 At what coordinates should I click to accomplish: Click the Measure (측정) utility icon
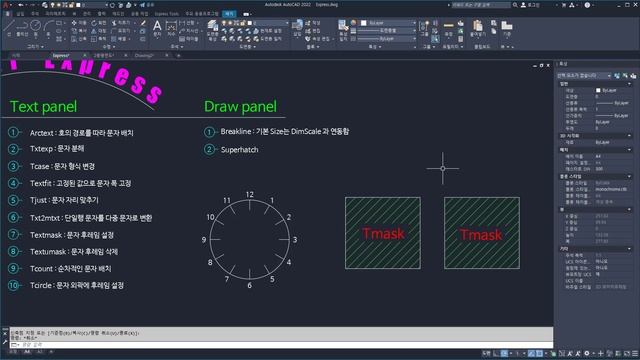click(x=449, y=29)
